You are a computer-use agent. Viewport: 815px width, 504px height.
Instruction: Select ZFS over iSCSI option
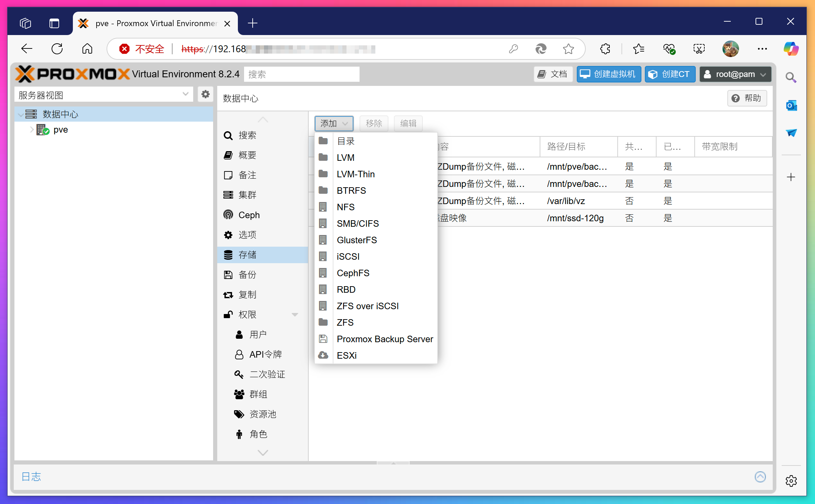click(x=367, y=306)
